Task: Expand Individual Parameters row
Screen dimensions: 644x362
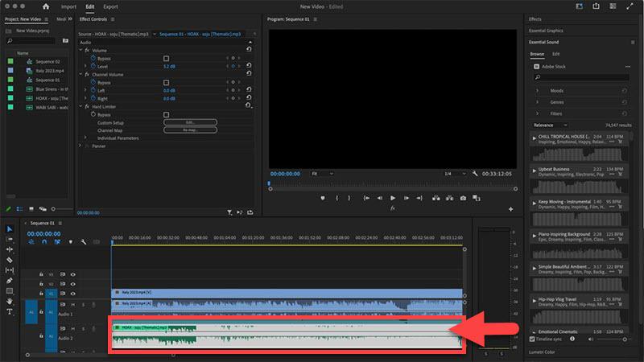Action: tap(85, 138)
